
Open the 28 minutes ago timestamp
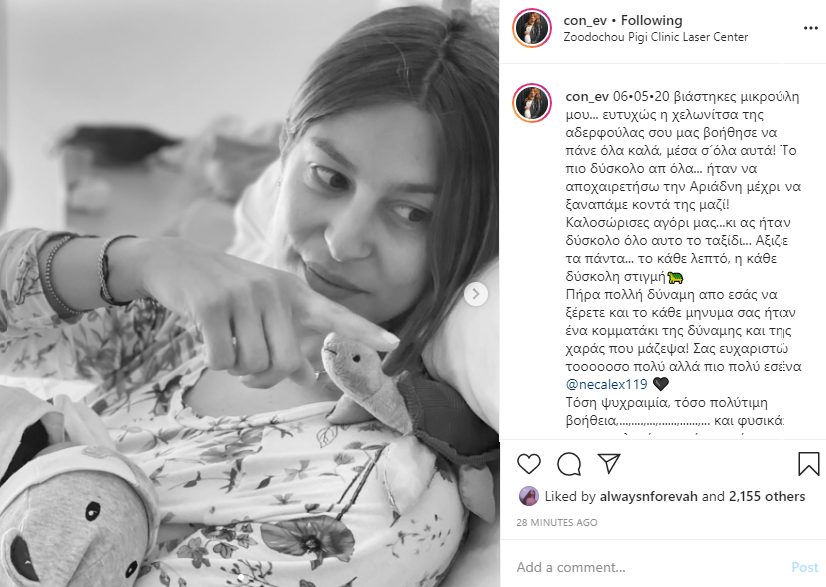click(x=556, y=523)
